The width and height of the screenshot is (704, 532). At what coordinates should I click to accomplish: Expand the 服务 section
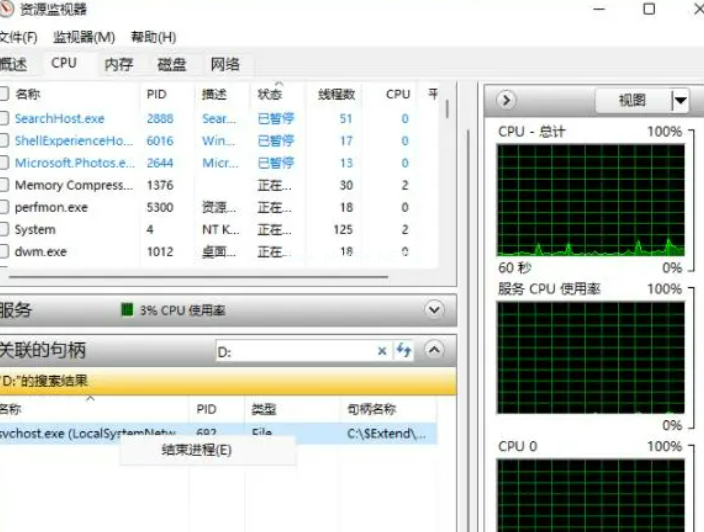(434, 310)
